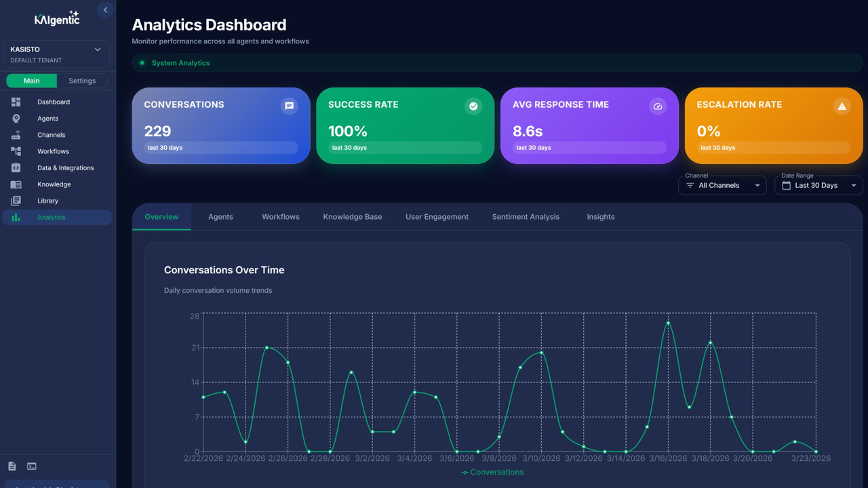Click the document icon at sidebar bottom

12,466
